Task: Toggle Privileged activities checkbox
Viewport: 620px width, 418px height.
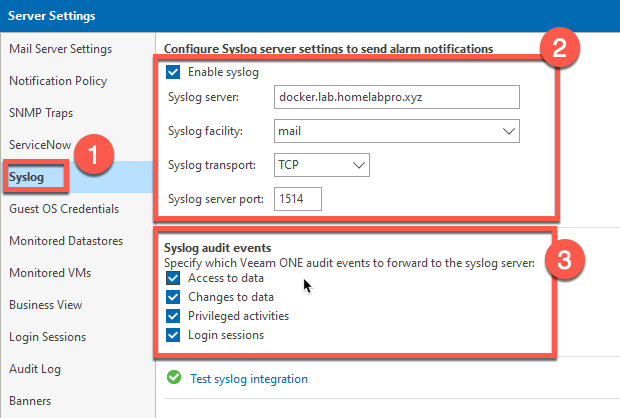Action: [x=174, y=316]
